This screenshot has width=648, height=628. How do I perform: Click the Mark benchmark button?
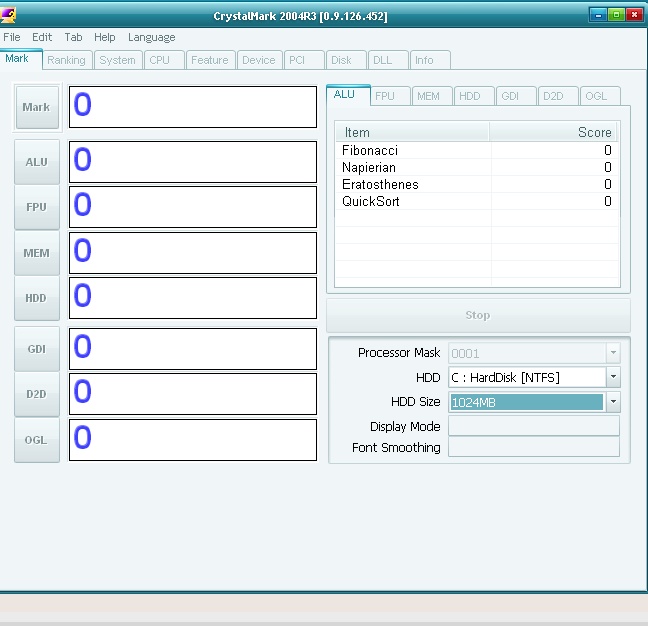tap(37, 107)
